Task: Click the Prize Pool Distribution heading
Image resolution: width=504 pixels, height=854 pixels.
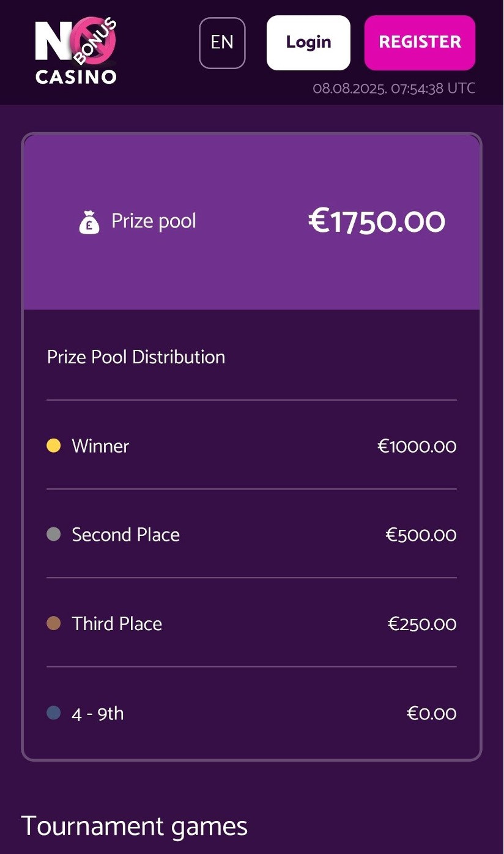Action: (x=136, y=357)
